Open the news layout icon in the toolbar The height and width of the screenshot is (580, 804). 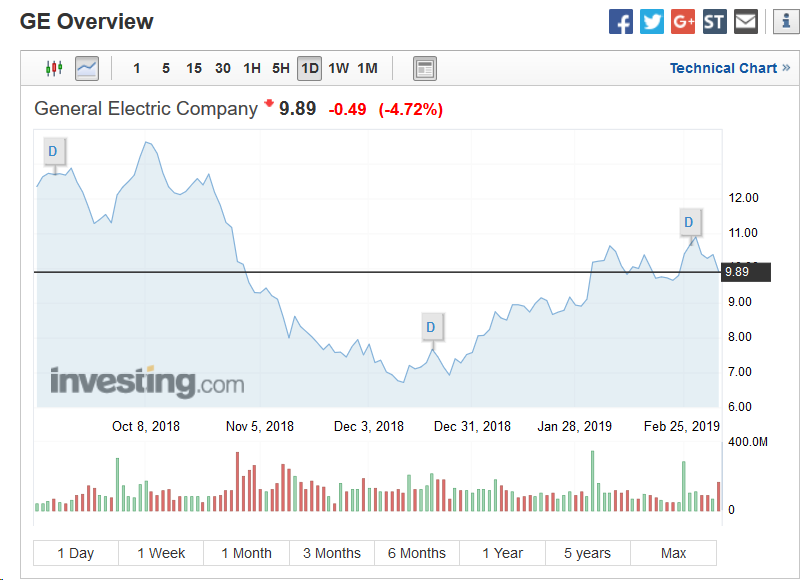point(425,68)
